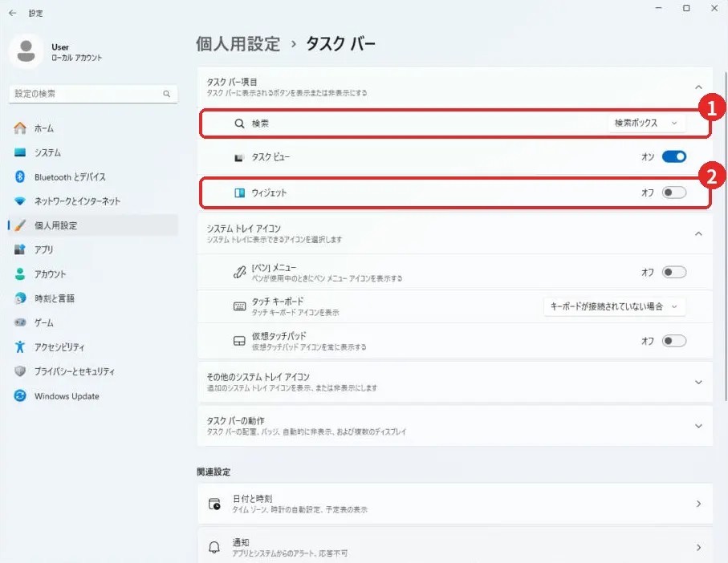
Task: Maximize the settings window
Action: (x=686, y=8)
